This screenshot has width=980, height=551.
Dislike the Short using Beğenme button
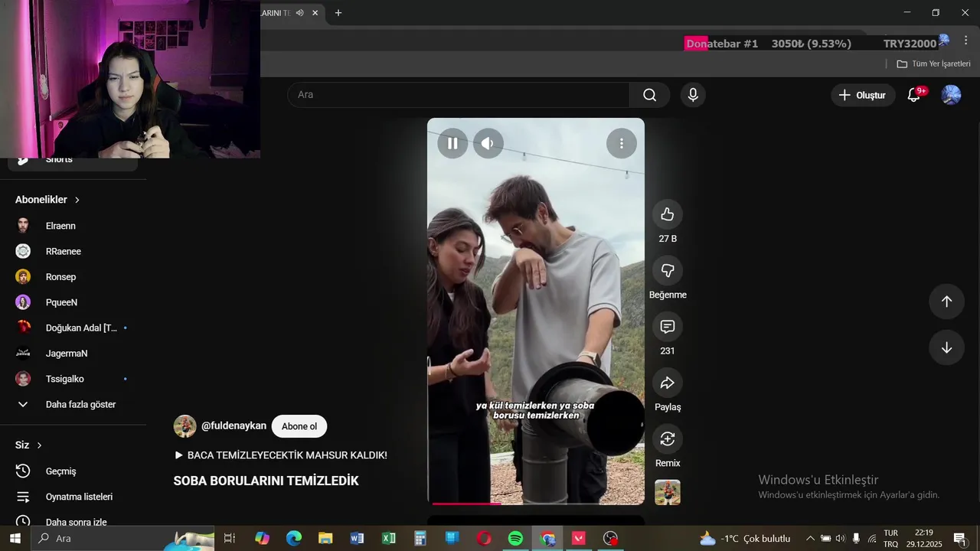[x=668, y=270]
